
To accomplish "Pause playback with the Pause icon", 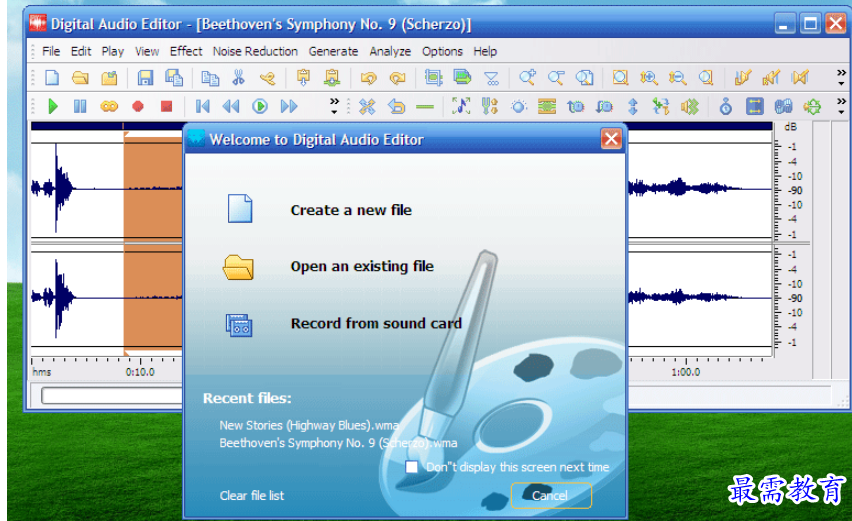I will tap(81, 106).
